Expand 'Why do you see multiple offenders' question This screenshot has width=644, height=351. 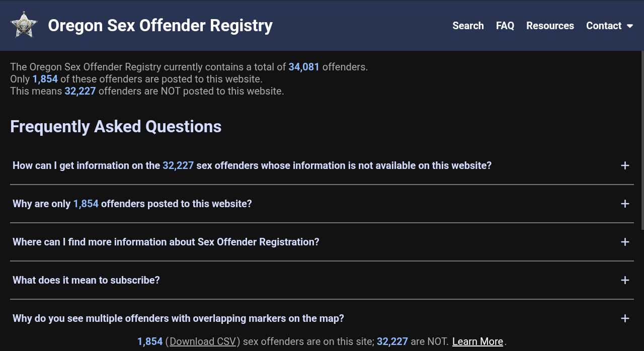pos(178,318)
